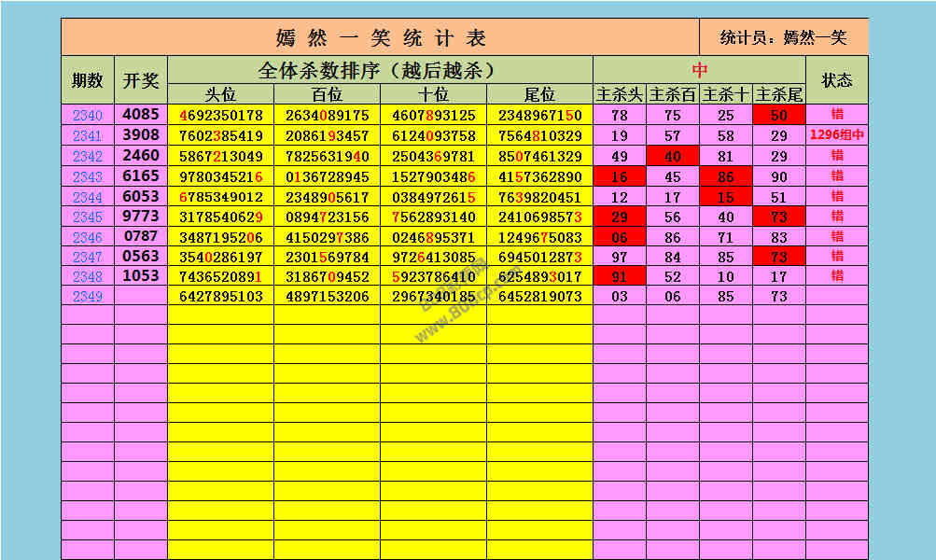936x560 pixels.
Task: Click the 期数 column header
Action: (x=88, y=80)
